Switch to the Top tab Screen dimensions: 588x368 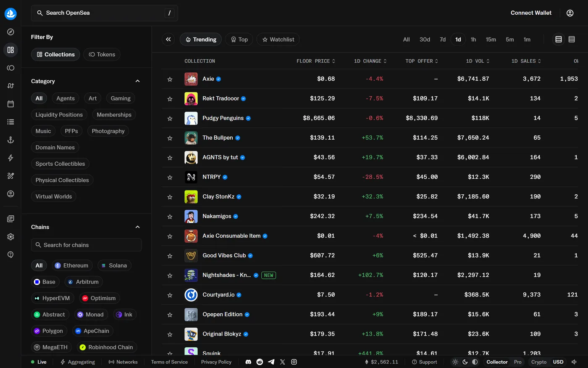coord(239,40)
